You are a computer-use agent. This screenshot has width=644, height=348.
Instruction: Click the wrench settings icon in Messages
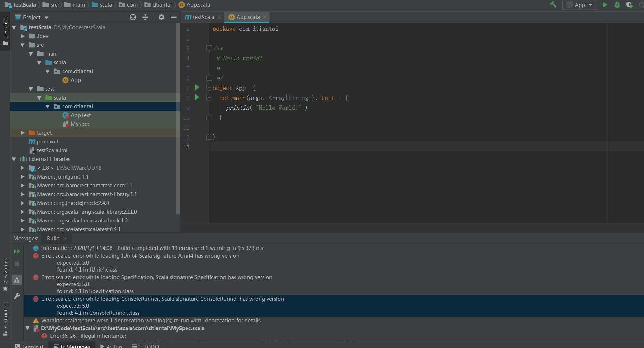click(x=17, y=296)
